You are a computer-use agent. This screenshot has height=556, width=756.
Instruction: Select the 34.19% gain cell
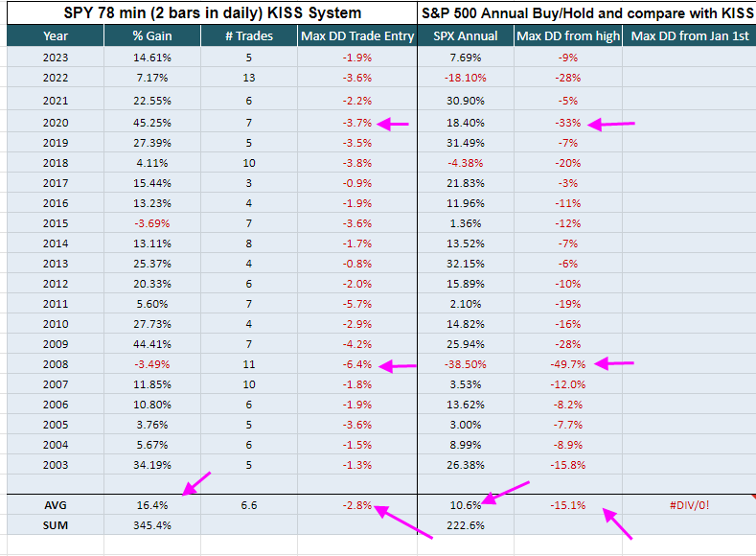click(x=152, y=465)
